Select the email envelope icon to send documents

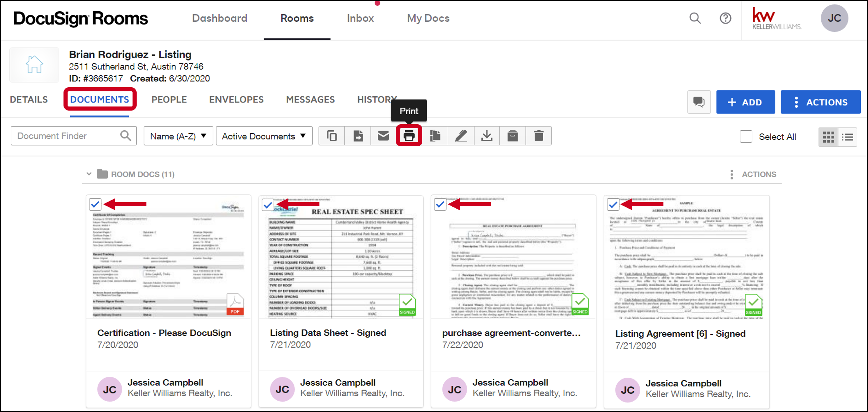[383, 136]
